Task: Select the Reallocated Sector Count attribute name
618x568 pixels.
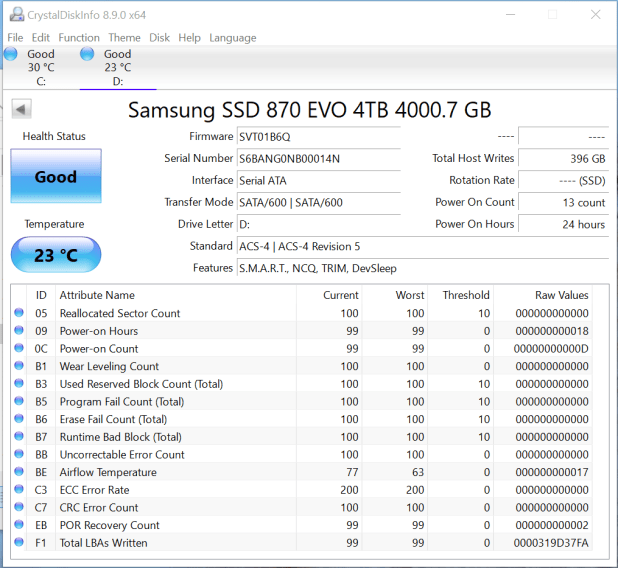Action: [120, 313]
